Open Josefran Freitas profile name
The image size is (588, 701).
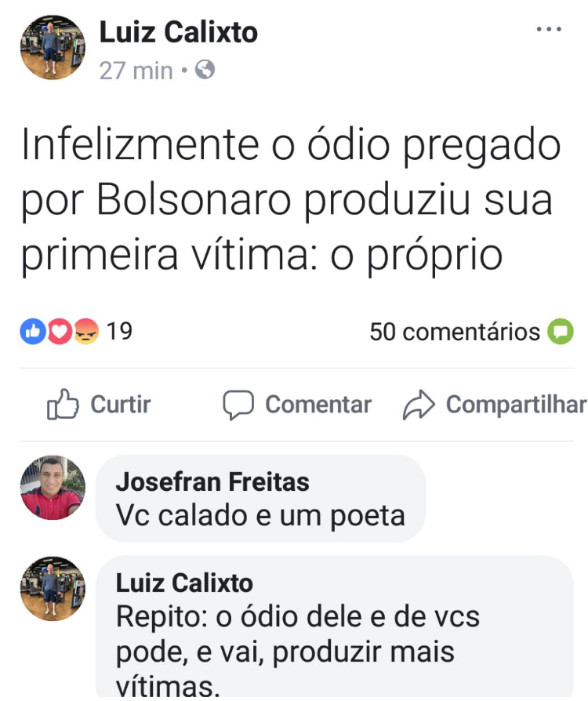coord(212,481)
